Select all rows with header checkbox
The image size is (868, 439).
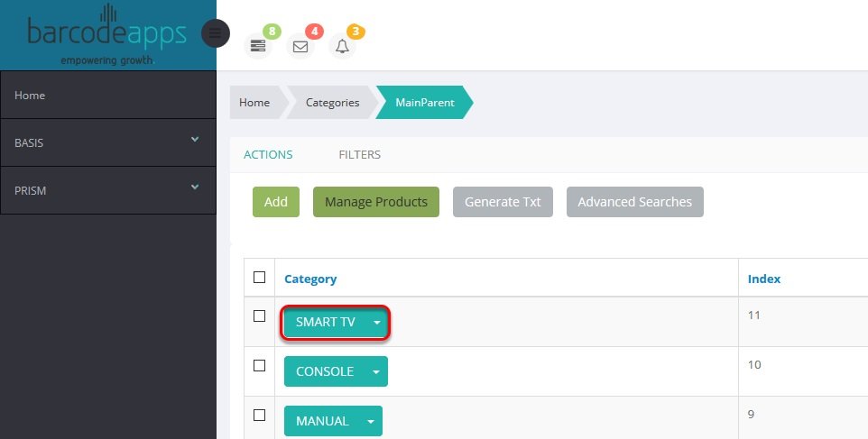point(259,277)
